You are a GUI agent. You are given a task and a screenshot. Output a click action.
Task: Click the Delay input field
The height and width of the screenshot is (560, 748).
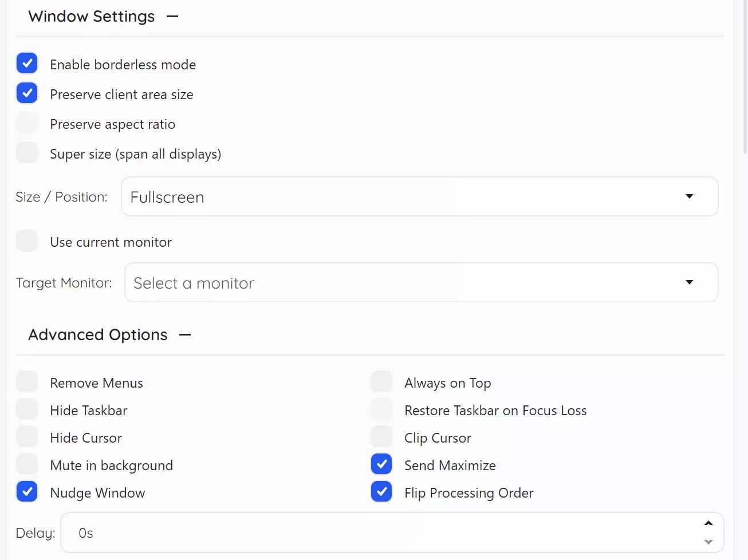point(378,533)
